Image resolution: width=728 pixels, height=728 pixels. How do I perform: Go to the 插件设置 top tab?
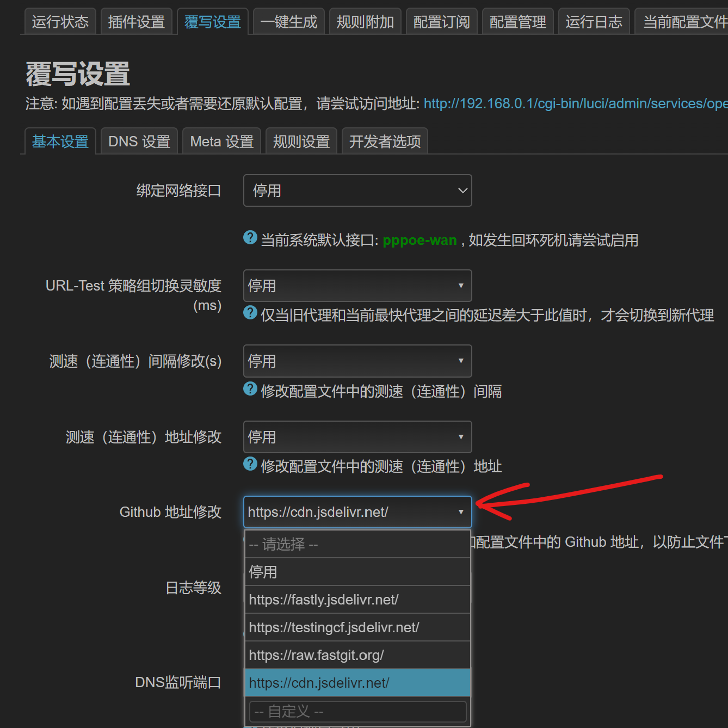[x=136, y=22]
